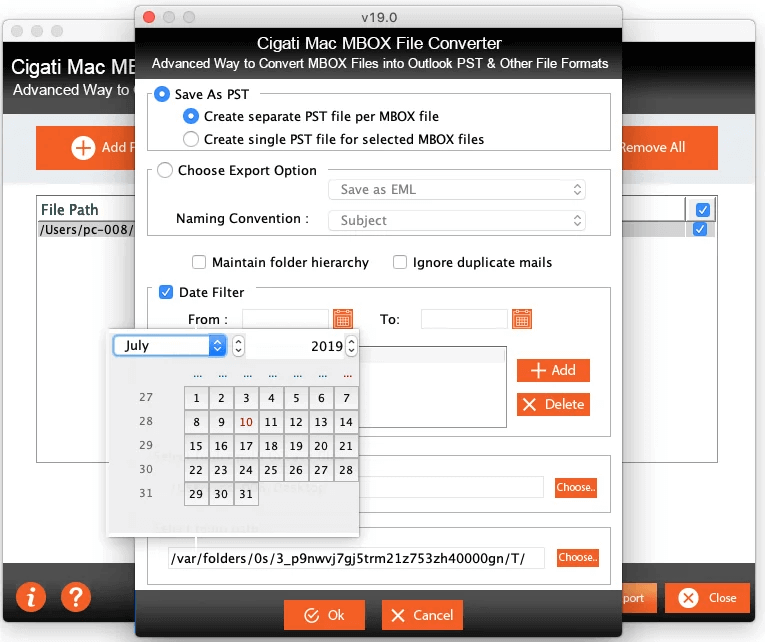Select July 25 in the calendar
This screenshot has height=642, width=765.
[271, 470]
